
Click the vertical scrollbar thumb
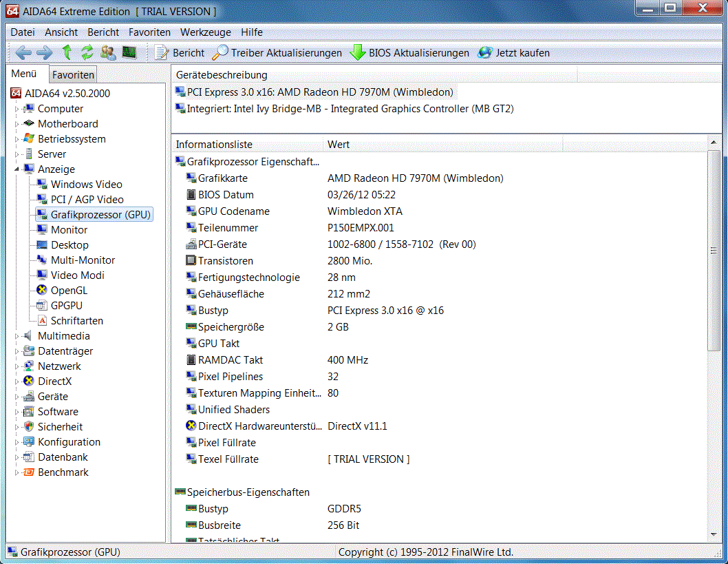click(714, 251)
